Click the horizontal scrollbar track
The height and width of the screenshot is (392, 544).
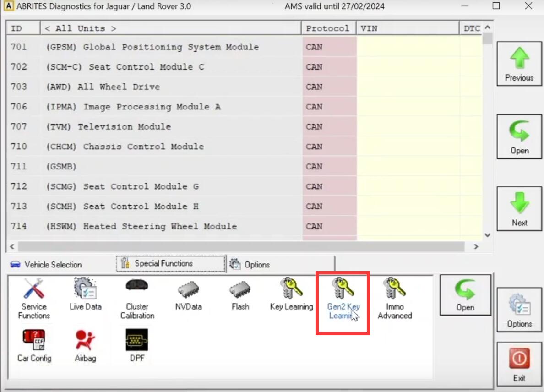(241, 247)
